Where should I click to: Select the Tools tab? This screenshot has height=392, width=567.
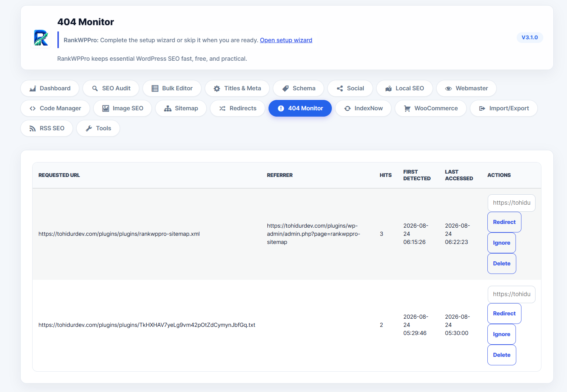(98, 128)
